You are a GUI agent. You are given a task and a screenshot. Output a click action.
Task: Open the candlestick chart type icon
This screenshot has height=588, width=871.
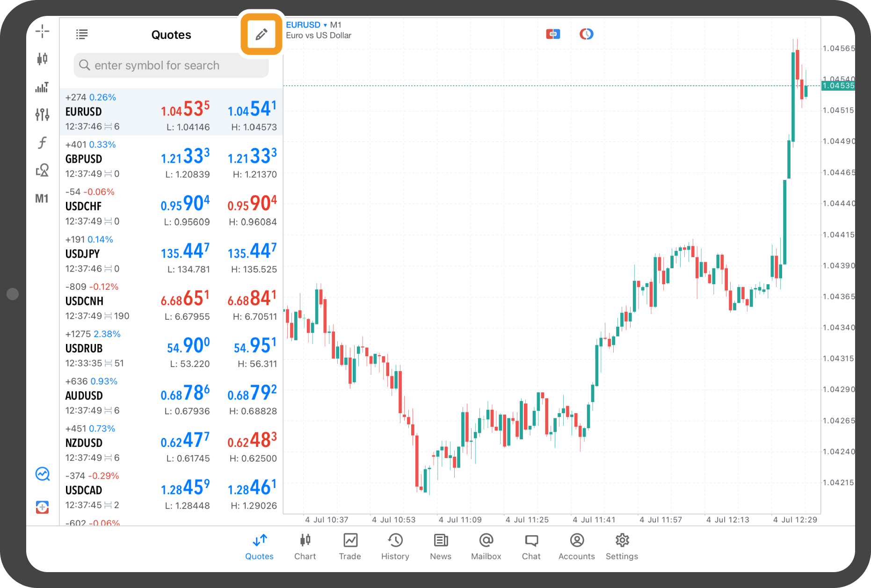(x=42, y=59)
